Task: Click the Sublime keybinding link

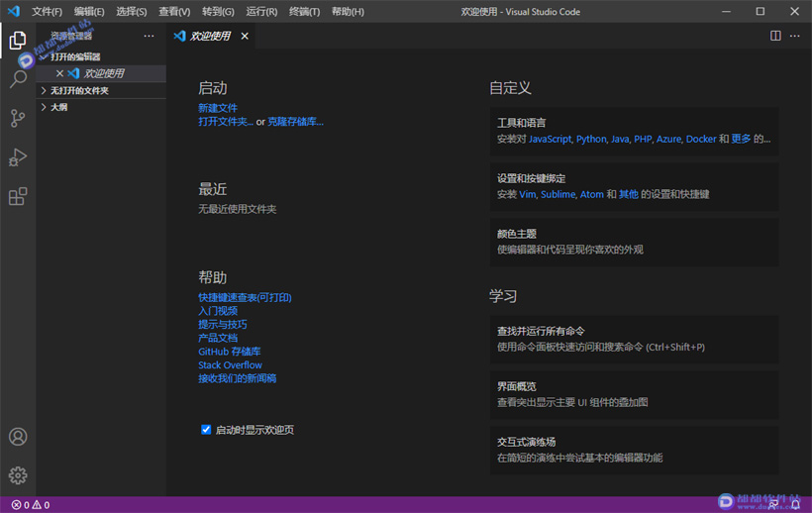Action: tap(558, 194)
